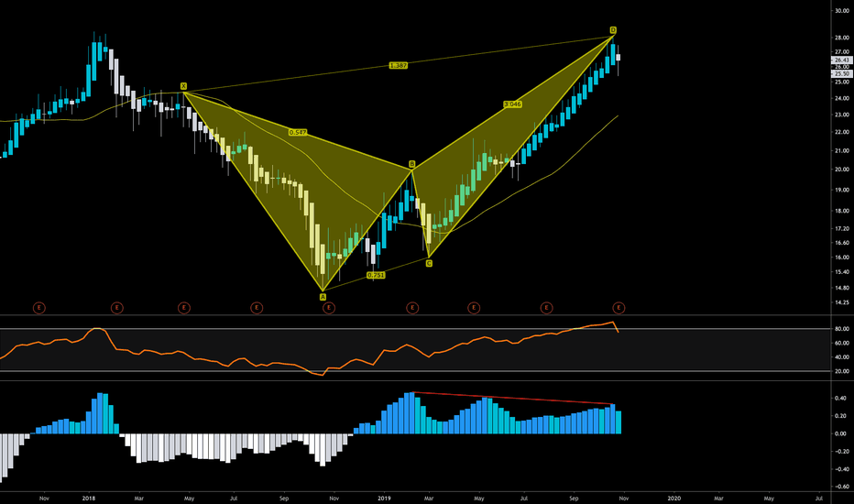Select the orange RSI line at its latest peak
854x504 pixels.
pos(612,323)
